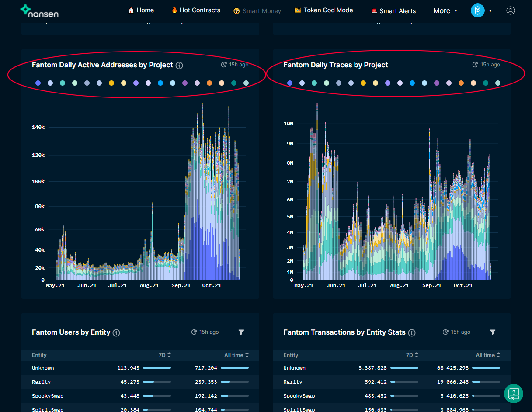Open Hot Contracts
The image size is (532, 412).
point(195,10)
